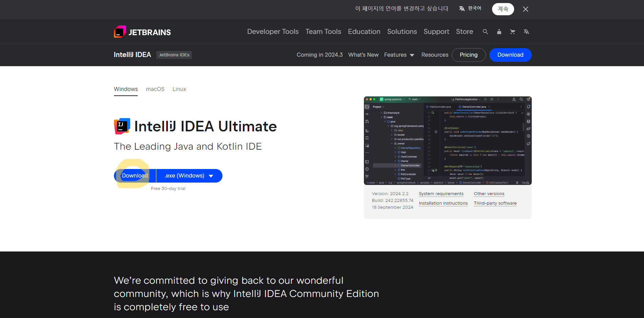The height and width of the screenshot is (318, 644).
Task: Open the Education menu
Action: [364, 32]
